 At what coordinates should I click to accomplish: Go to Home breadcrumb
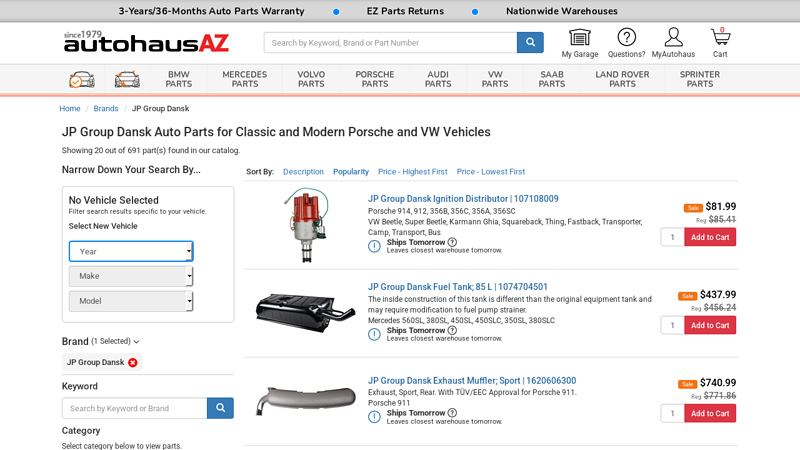coord(70,108)
